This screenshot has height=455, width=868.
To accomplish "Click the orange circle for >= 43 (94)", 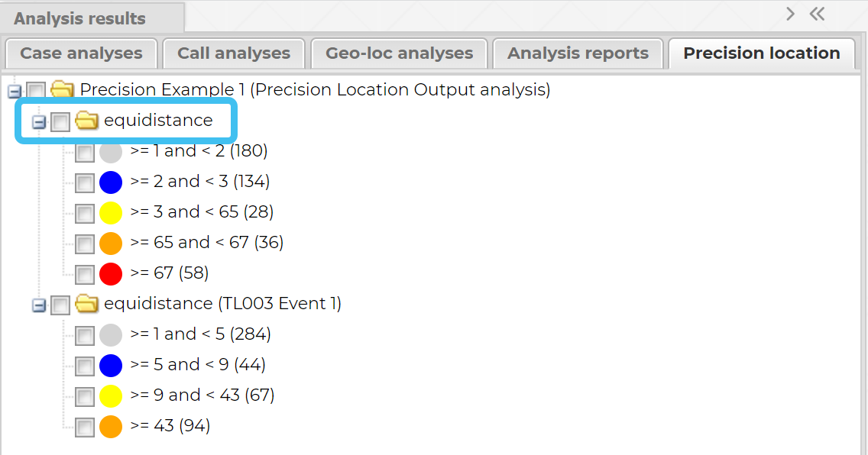I will [111, 426].
